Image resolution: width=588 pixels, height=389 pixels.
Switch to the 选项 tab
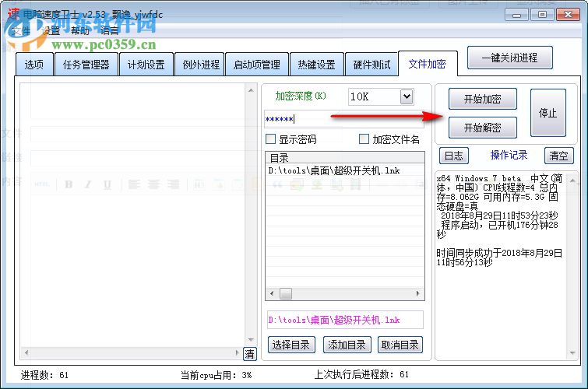pos(34,65)
